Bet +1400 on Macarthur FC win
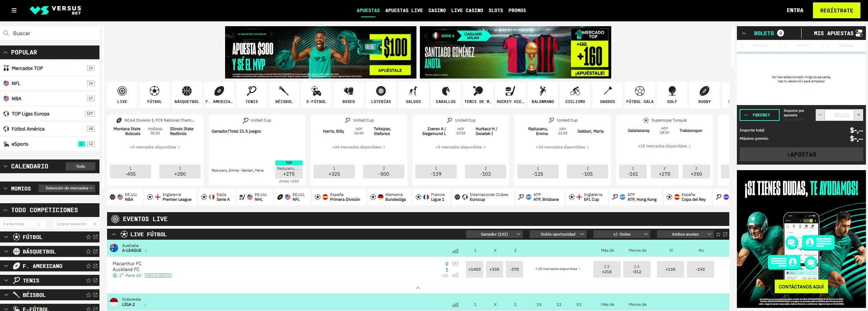This screenshot has width=868, height=311. (x=475, y=269)
